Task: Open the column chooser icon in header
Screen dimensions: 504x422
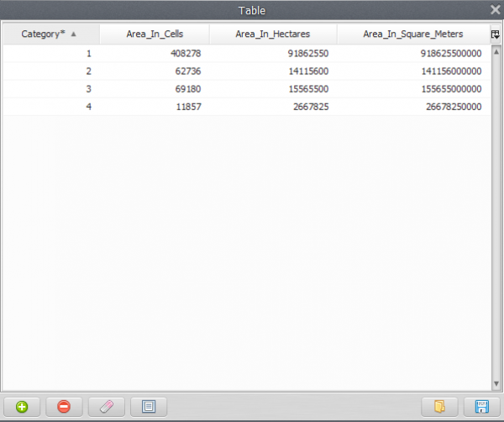Action: (x=496, y=34)
